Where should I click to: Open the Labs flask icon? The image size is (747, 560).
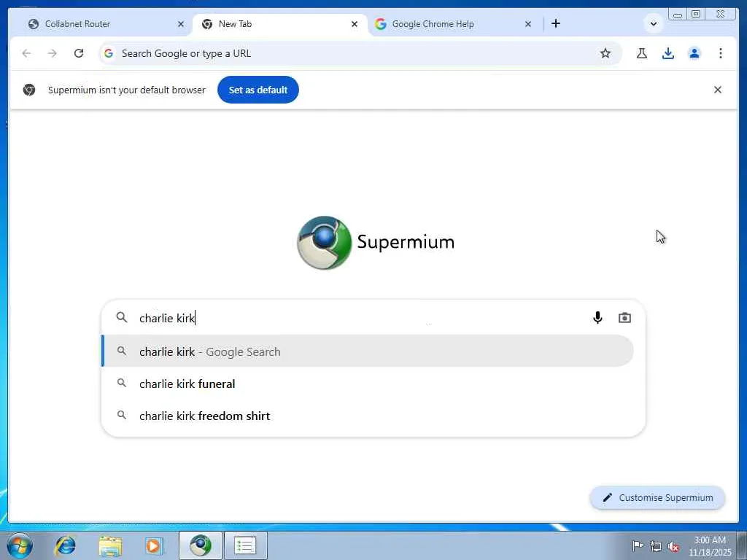(x=642, y=53)
